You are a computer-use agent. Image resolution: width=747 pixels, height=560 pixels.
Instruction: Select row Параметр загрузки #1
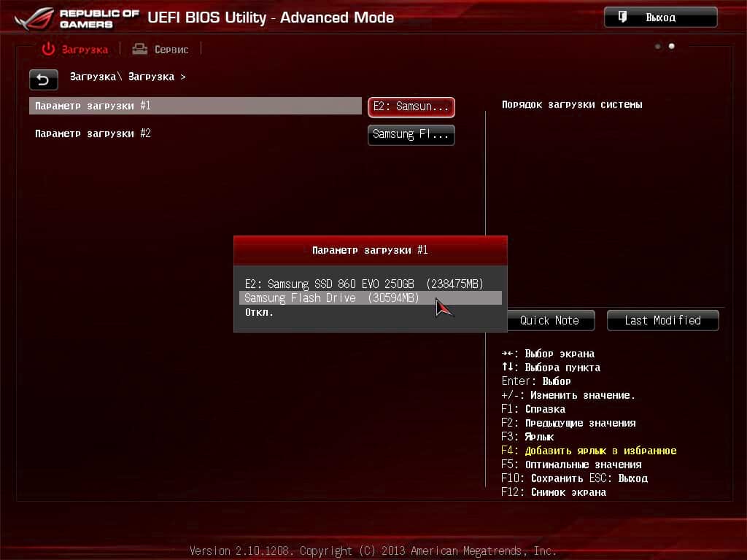pyautogui.click(x=196, y=106)
